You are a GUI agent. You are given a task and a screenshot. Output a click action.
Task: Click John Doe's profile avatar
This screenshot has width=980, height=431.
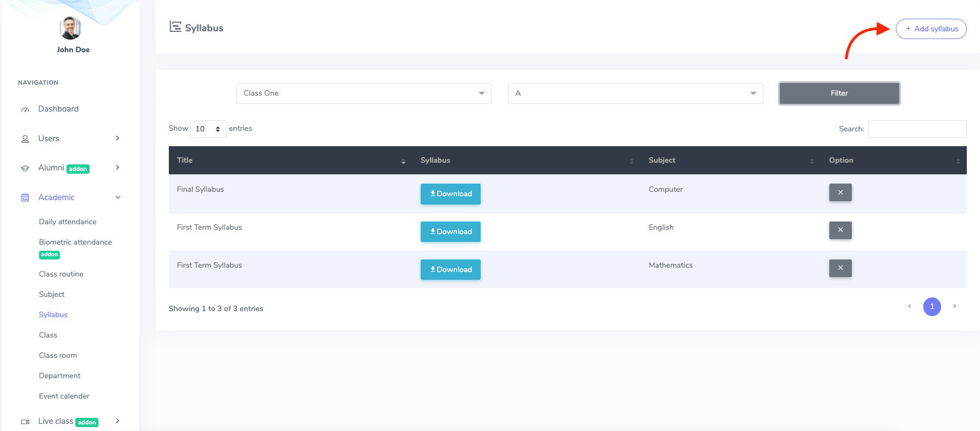[70, 28]
